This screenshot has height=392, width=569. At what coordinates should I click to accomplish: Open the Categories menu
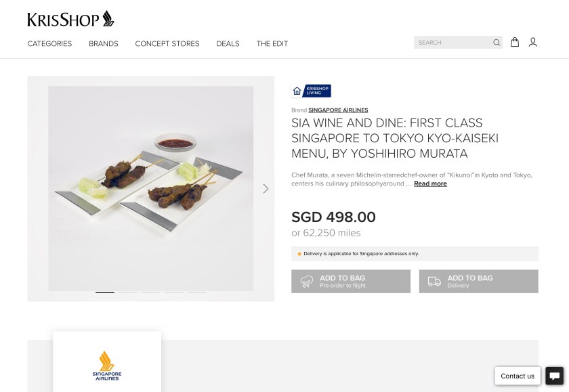point(49,43)
